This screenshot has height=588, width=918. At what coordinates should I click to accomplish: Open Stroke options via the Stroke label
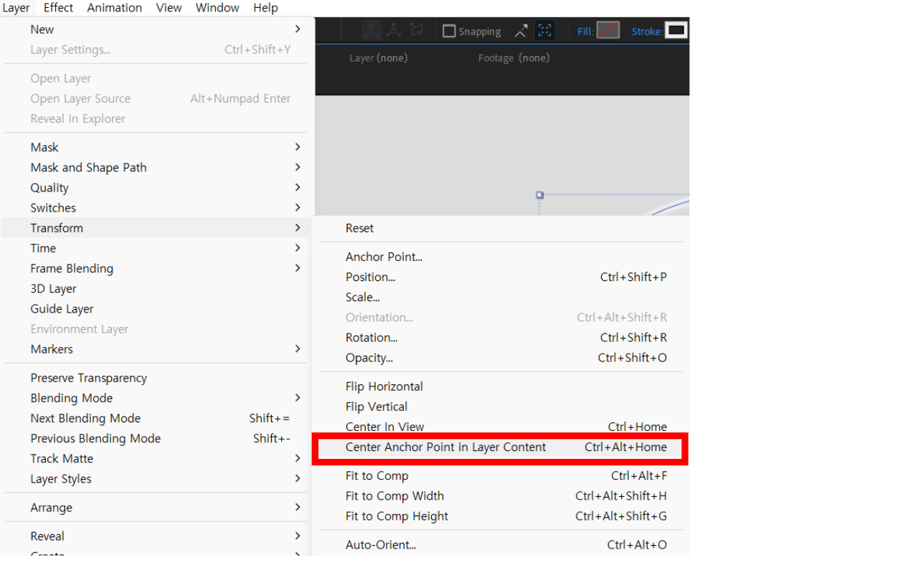647,32
